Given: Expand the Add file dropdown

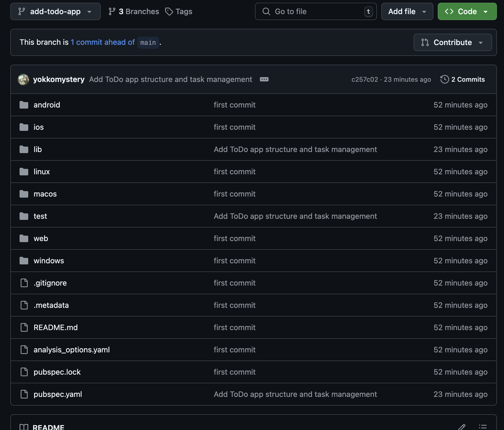Looking at the screenshot, I should tap(407, 11).
